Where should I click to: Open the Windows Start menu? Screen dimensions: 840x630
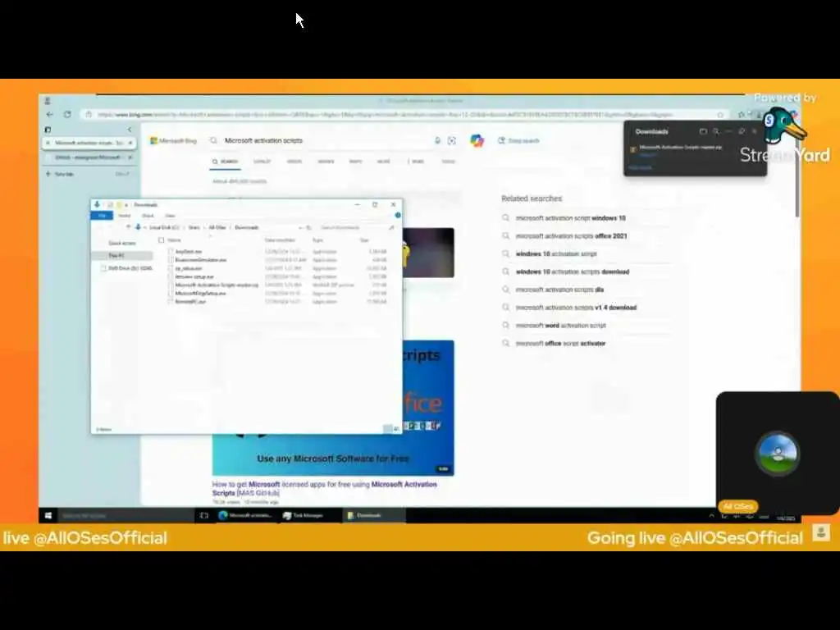pos(48,515)
